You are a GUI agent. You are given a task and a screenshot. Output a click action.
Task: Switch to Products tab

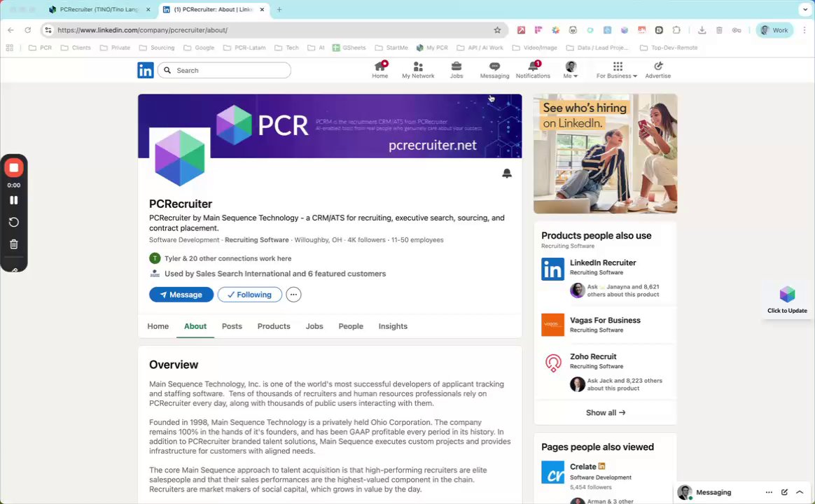[x=274, y=326]
